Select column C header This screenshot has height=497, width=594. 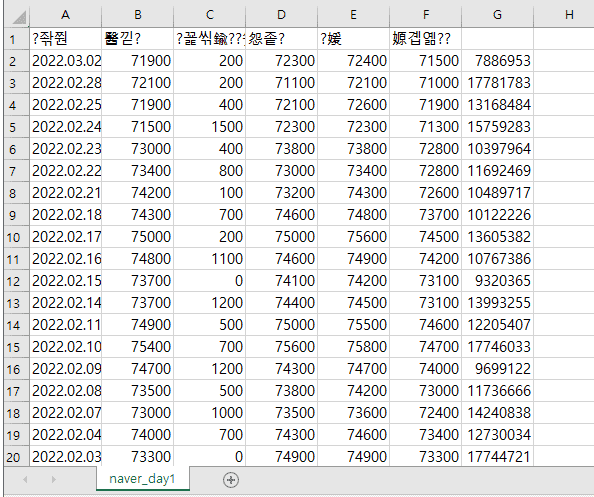point(209,15)
